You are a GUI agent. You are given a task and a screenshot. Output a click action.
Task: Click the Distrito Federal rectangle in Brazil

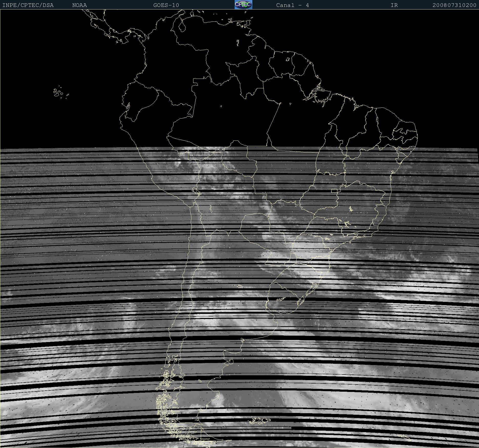[x=334, y=191]
